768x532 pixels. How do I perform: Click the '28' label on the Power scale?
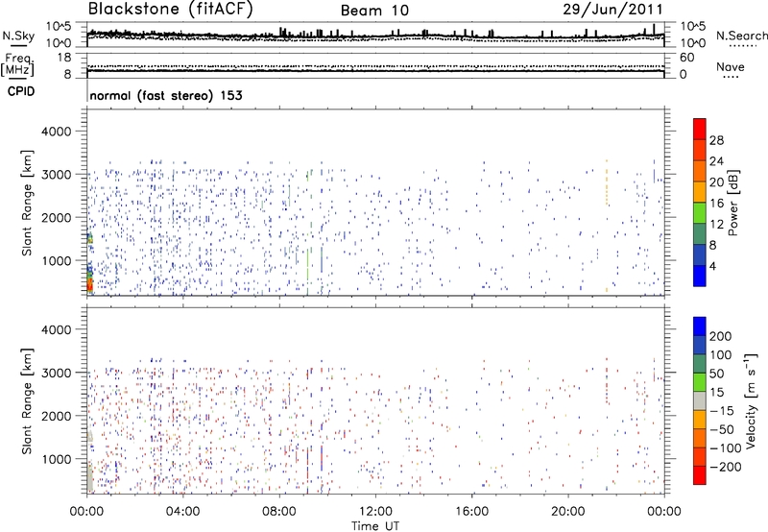[x=716, y=140]
